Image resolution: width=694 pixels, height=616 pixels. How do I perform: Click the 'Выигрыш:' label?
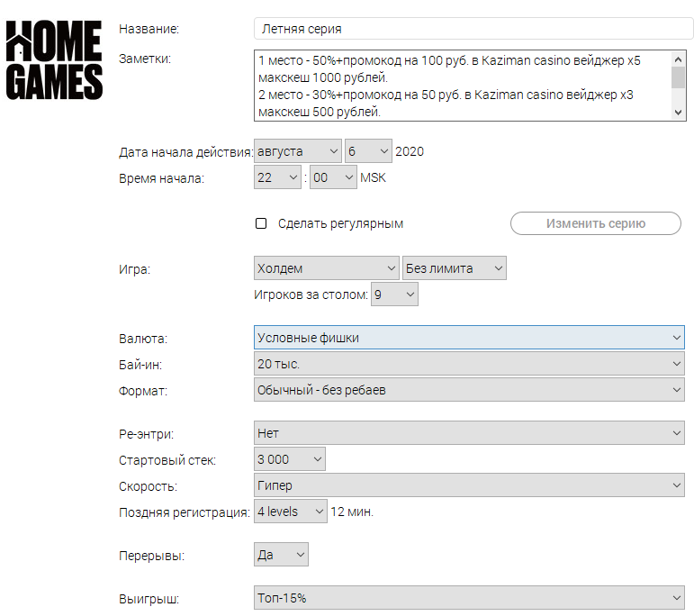coord(149,599)
